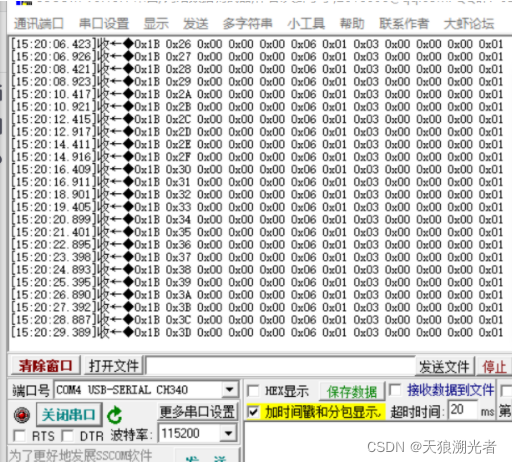Viewport: 512px width, 463px height.
Task: Click the log row at 15:20:06.423
Action: (x=257, y=44)
